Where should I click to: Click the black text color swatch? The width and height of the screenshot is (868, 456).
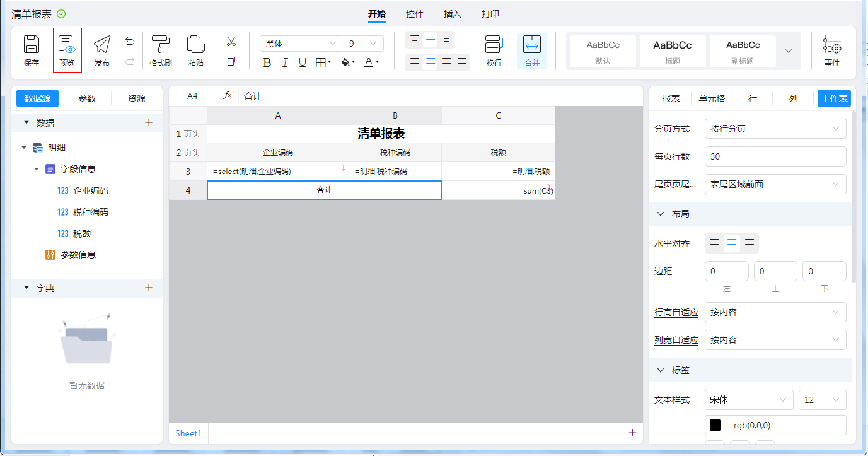[715, 425]
